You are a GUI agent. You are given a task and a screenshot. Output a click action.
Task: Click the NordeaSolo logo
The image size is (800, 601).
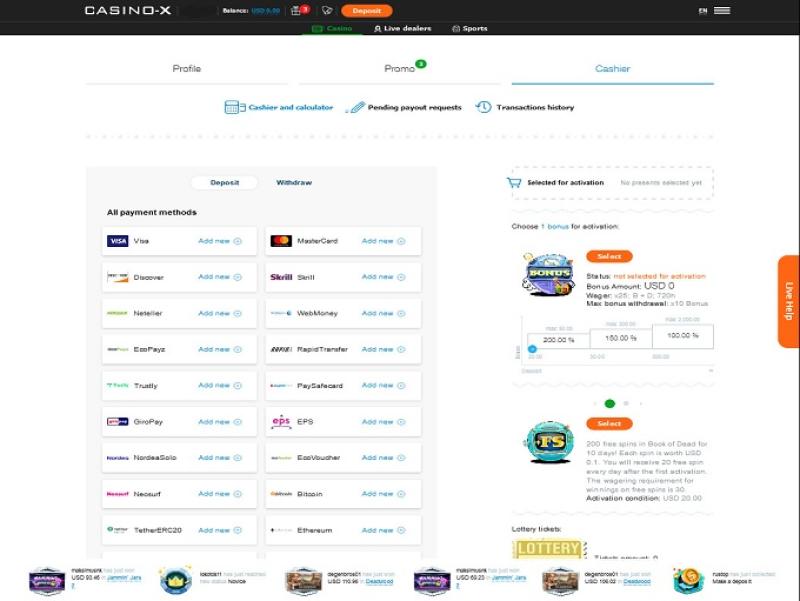tap(117, 458)
